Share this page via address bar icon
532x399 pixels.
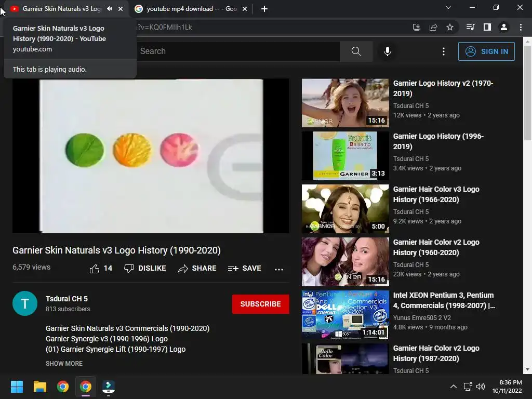pos(433,27)
